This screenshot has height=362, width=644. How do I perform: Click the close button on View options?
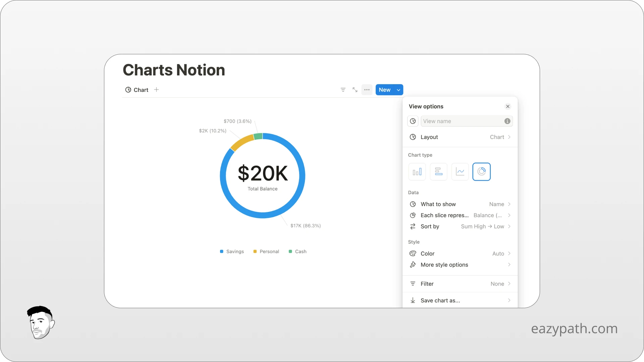(508, 106)
